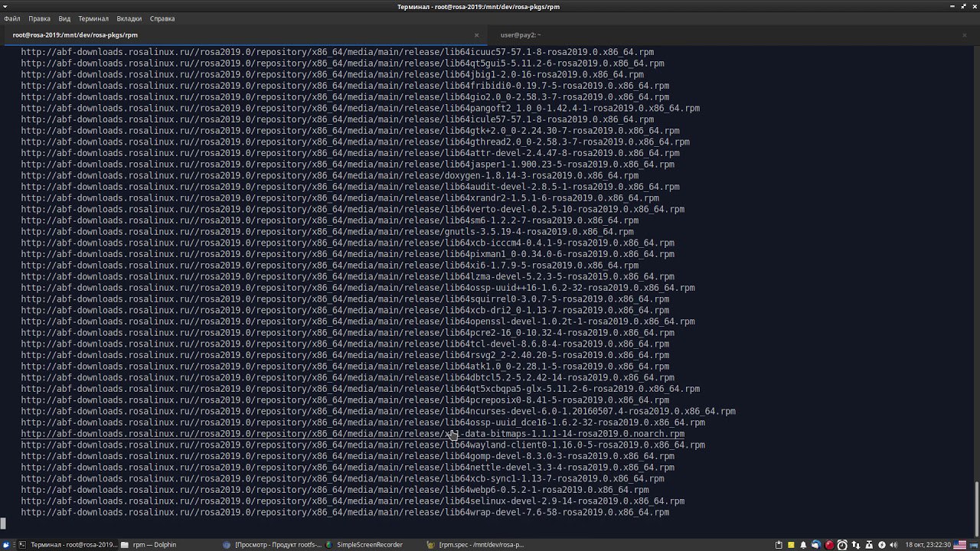980x551 pixels.
Task: Click the lib64jbig1 package URL
Action: pos(332,74)
